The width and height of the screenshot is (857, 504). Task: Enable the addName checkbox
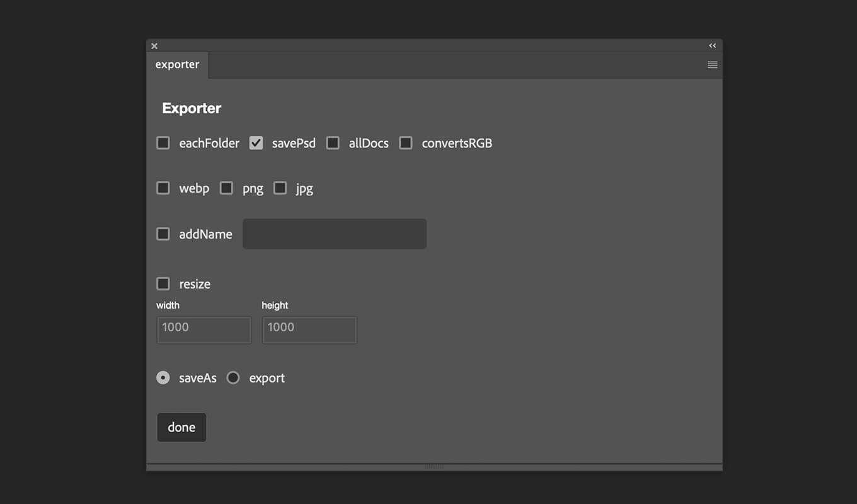[163, 234]
